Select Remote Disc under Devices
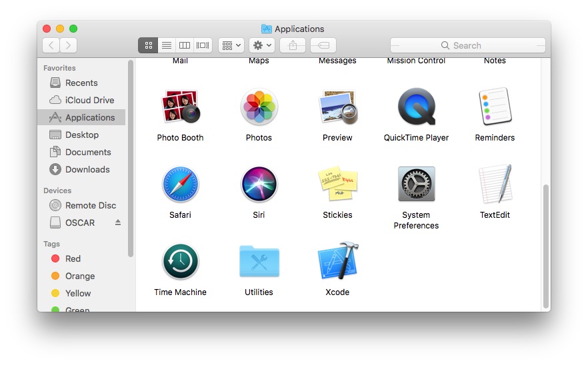This screenshot has width=588, height=365. [x=81, y=205]
